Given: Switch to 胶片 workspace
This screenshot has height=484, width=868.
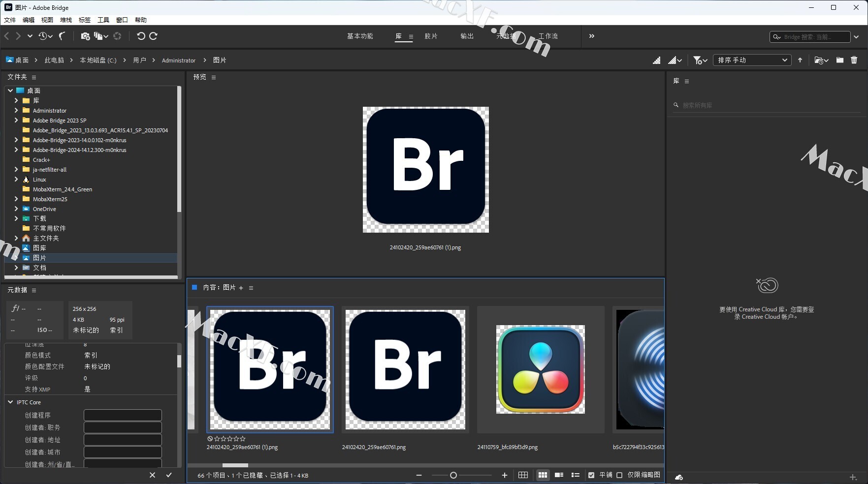Looking at the screenshot, I should [x=431, y=36].
